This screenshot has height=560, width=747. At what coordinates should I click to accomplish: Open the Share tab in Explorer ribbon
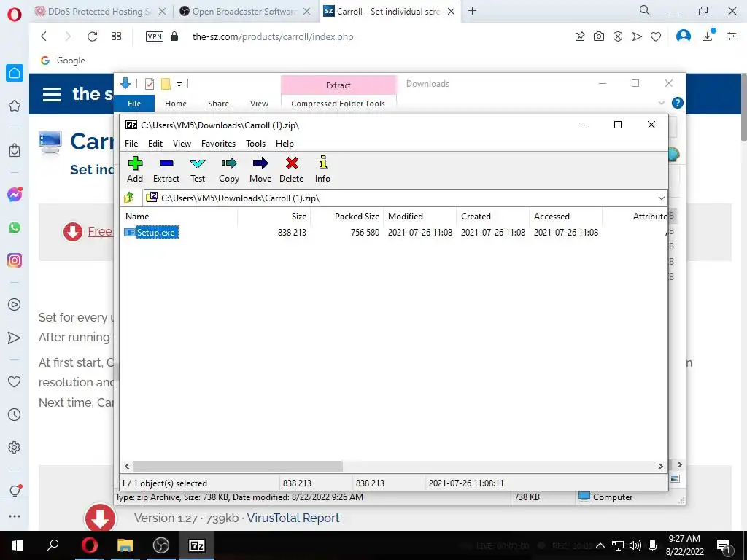[218, 104]
